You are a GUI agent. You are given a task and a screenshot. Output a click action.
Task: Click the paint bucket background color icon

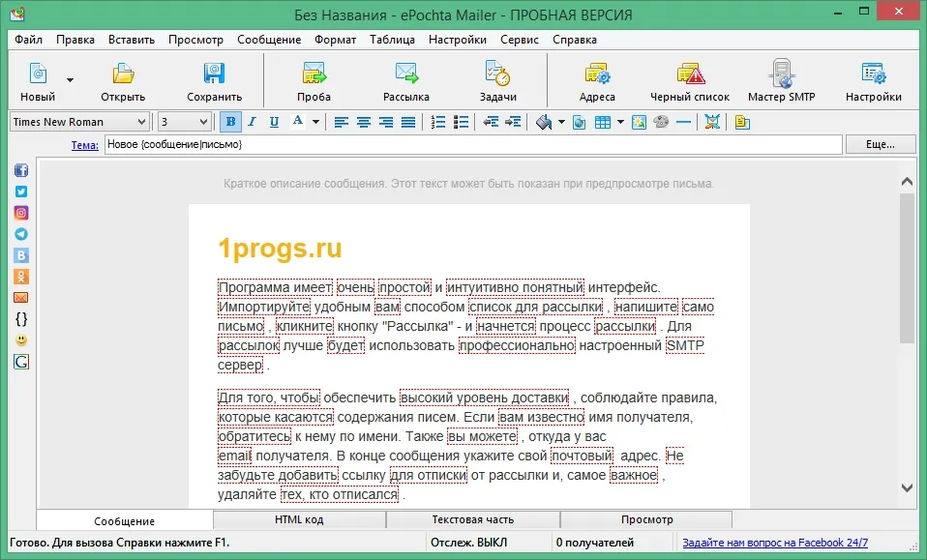click(543, 122)
